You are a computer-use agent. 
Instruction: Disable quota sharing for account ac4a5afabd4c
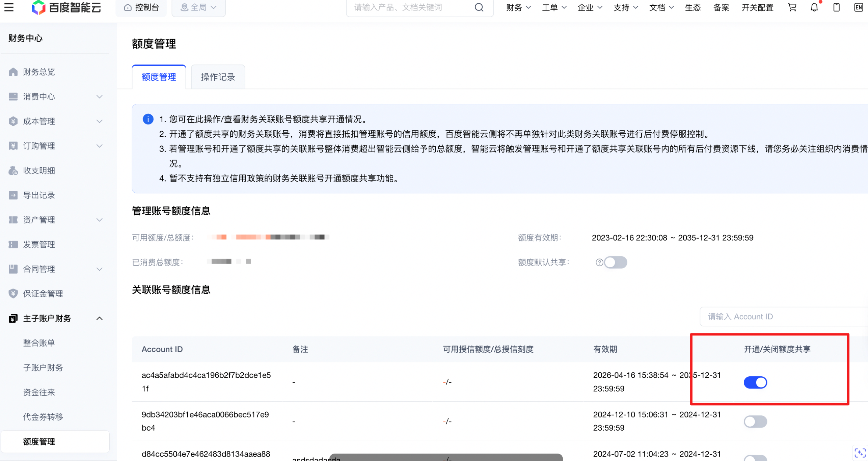755,382
